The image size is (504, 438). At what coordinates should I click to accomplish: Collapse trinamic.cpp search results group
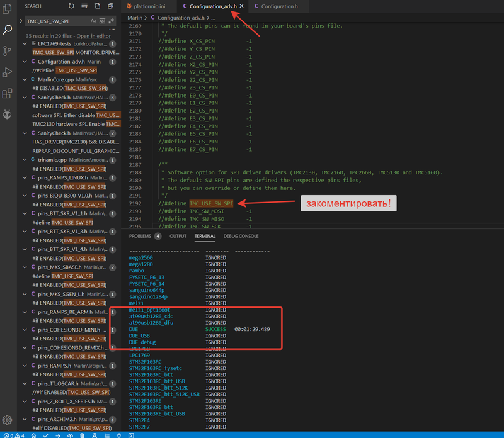pos(25,160)
